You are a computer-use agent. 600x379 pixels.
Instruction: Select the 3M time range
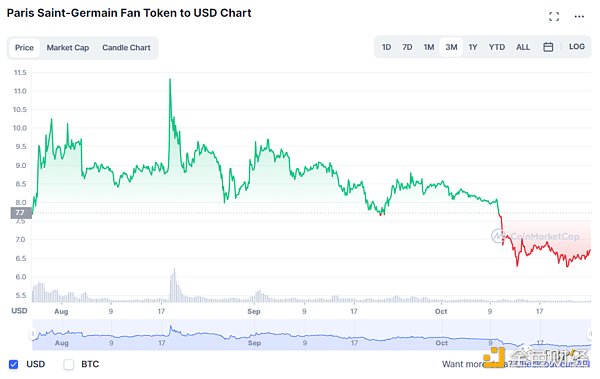[451, 47]
